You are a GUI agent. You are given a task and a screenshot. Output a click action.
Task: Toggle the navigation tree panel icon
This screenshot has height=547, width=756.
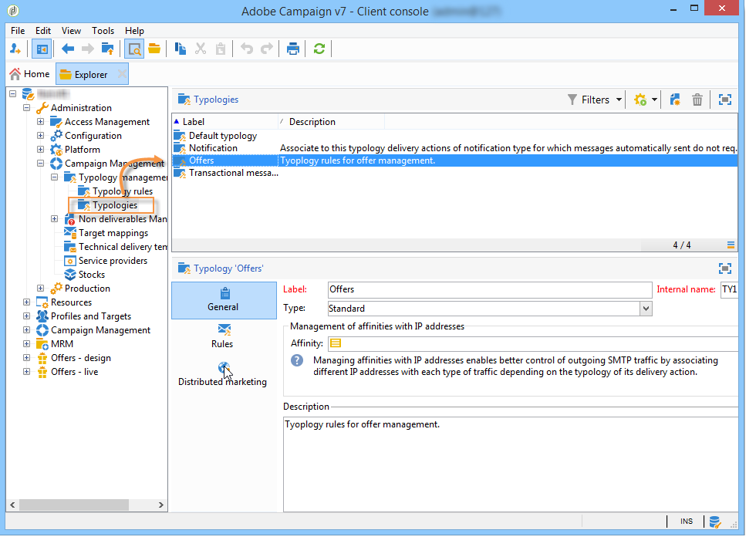click(x=42, y=49)
